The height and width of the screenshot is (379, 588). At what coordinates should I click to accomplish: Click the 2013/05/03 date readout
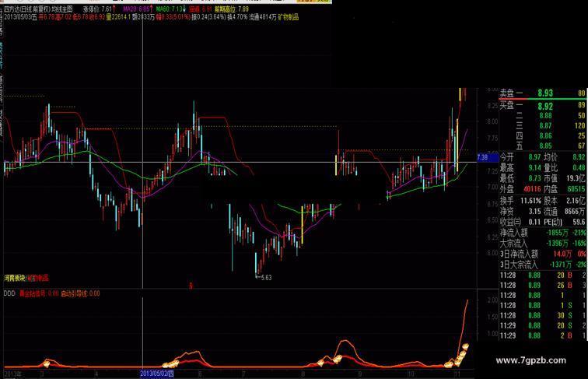(20, 17)
